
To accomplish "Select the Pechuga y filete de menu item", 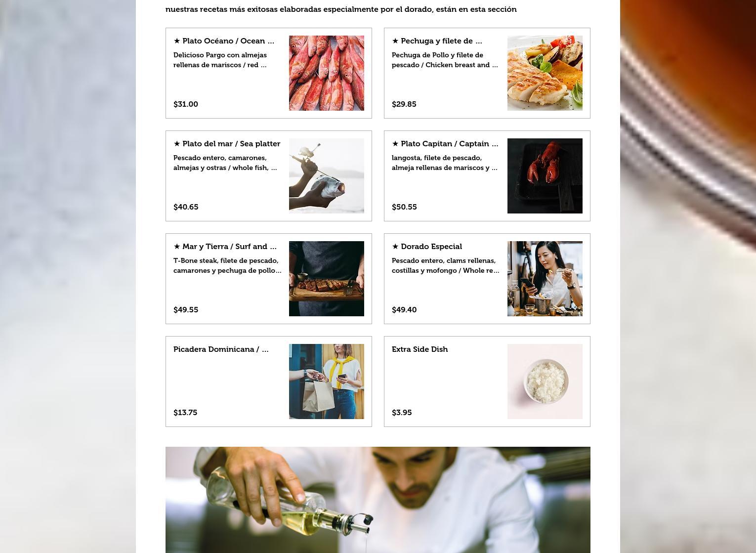I will (437, 41).
